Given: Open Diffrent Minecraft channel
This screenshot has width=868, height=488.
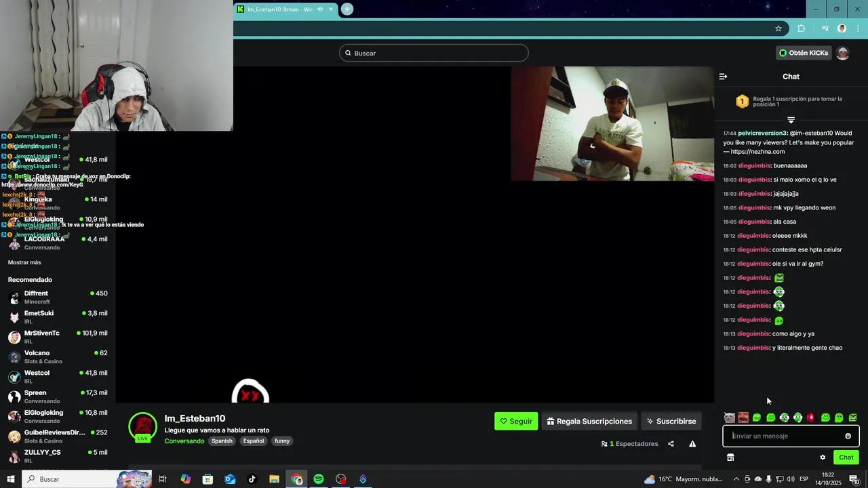Looking at the screenshot, I should coord(58,298).
